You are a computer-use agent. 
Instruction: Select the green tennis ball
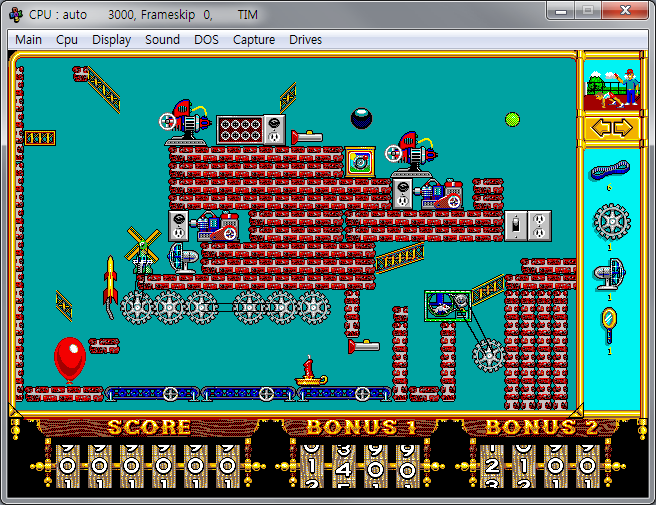pyautogui.click(x=512, y=119)
